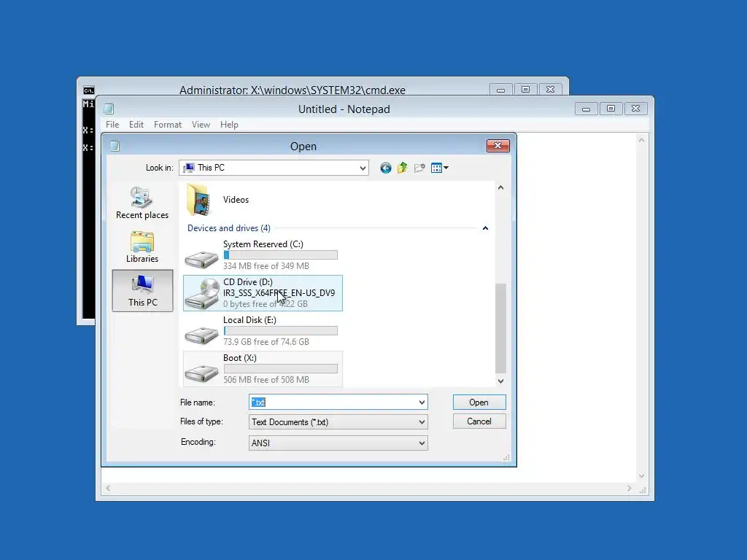Viewport: 747px width, 560px height.
Task: Click the Boot (X:) usage bar
Action: [x=281, y=368]
